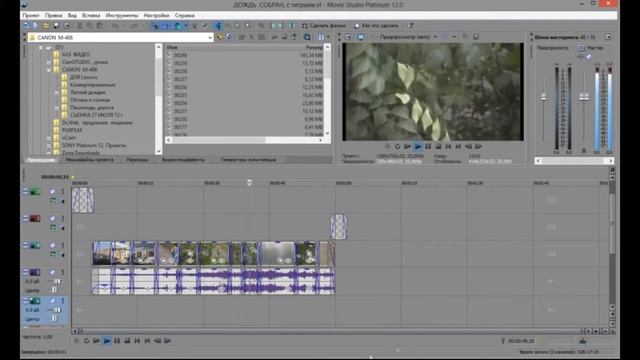The width and height of the screenshot is (640, 360).
Task: Click the timeline cursor marker on the ruler
Action: 249,183
